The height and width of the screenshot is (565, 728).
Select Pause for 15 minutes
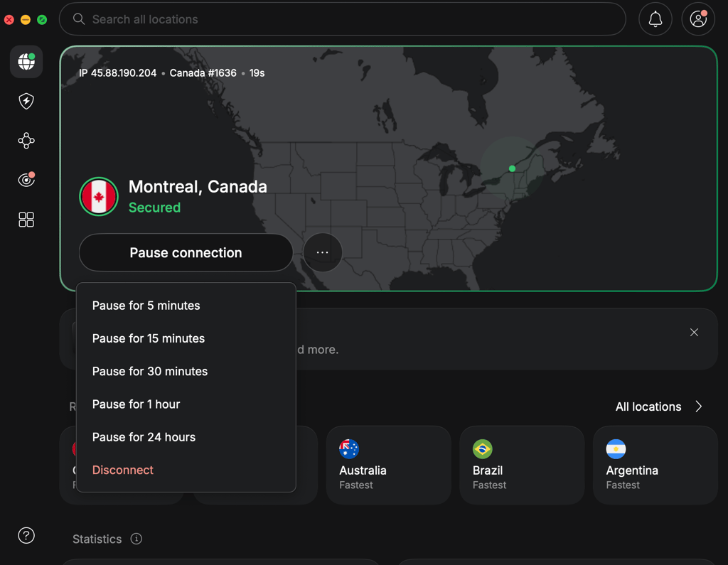click(x=186, y=338)
